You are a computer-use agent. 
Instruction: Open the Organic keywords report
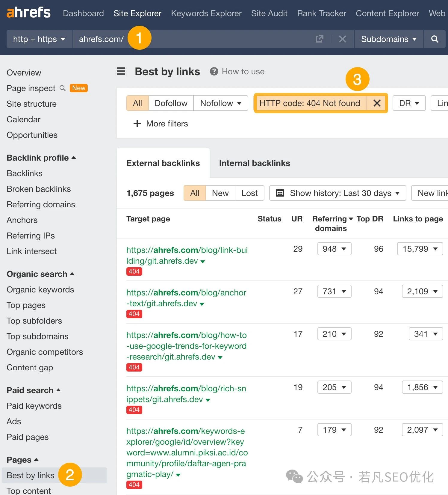pos(40,289)
